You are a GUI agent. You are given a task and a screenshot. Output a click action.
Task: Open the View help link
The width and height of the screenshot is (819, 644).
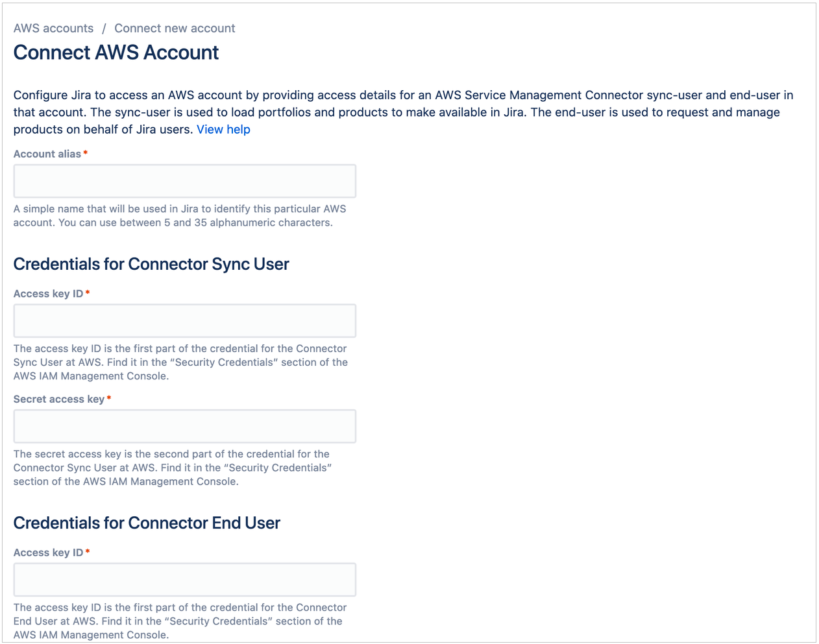223,129
